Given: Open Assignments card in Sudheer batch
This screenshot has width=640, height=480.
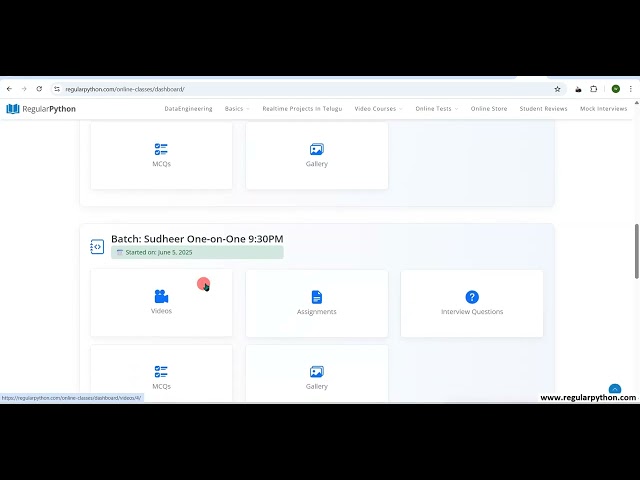Looking at the screenshot, I should pyautogui.click(x=317, y=303).
